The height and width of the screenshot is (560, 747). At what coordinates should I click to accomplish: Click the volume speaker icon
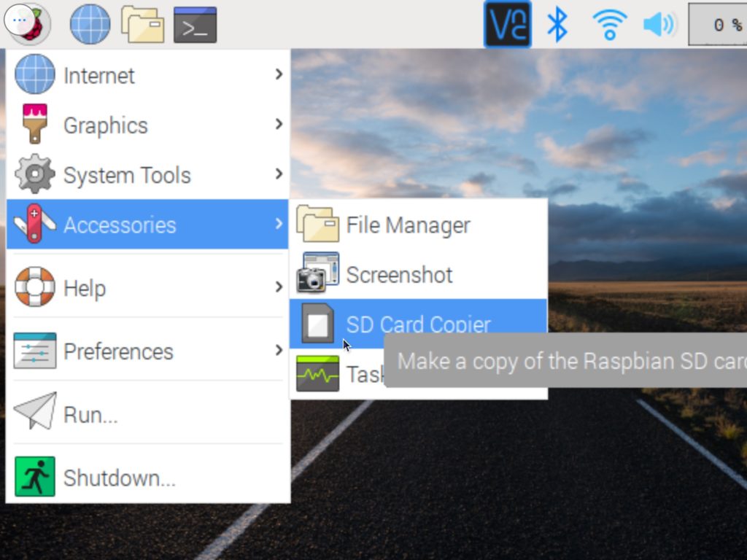tap(659, 24)
